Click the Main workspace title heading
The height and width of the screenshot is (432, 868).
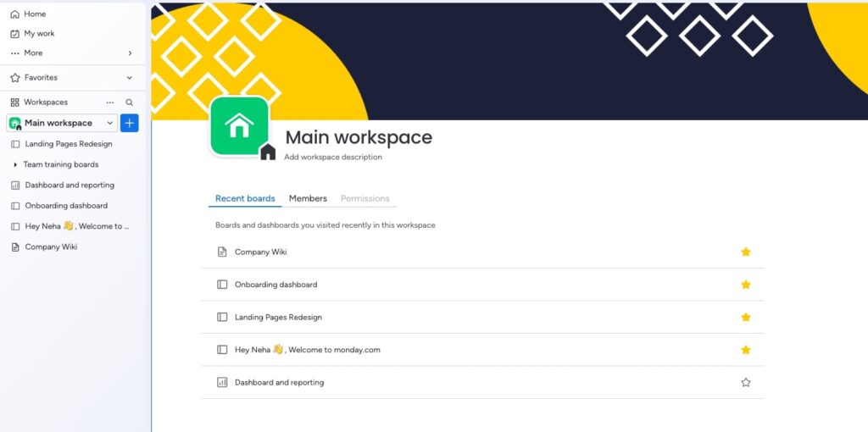click(x=359, y=137)
